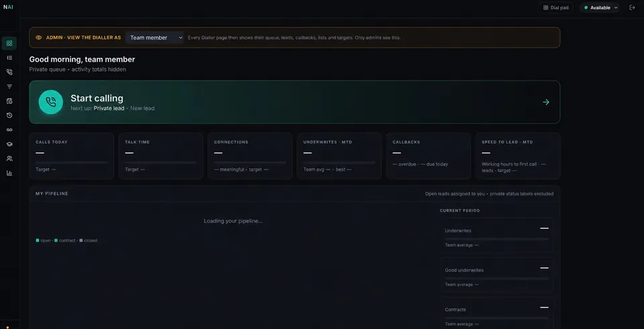Open the numbered list queue icon
Image resolution: width=644 pixels, height=329 pixels.
[x=9, y=58]
